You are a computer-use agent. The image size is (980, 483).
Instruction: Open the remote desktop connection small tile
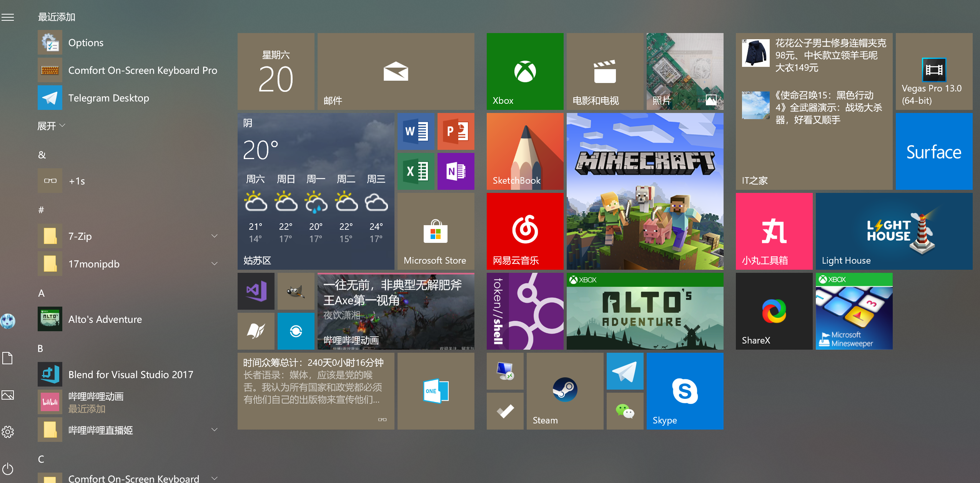tap(505, 371)
